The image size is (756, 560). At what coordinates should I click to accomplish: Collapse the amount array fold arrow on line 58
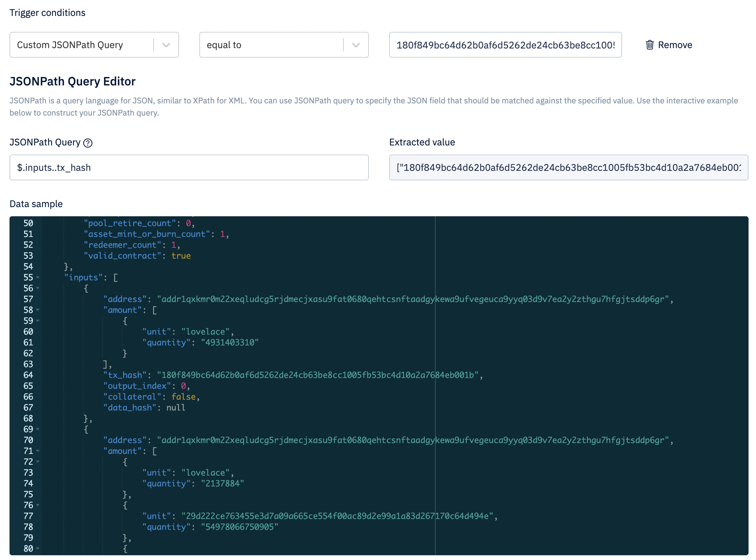(38, 310)
